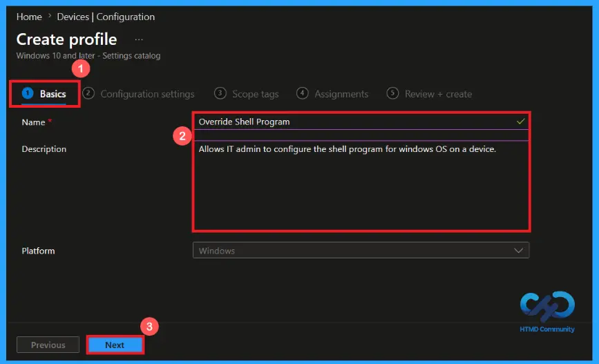
Task: Open the ellipsis menu beside Create profile
Action: click(x=139, y=39)
